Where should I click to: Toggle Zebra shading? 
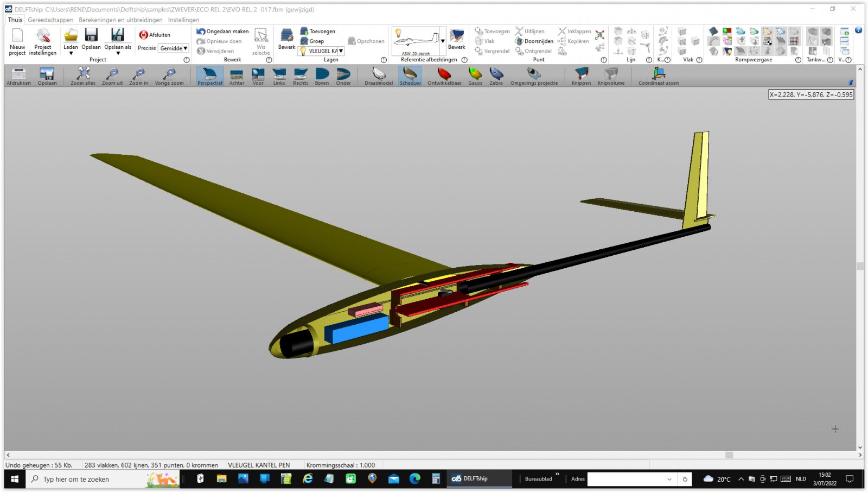[496, 76]
